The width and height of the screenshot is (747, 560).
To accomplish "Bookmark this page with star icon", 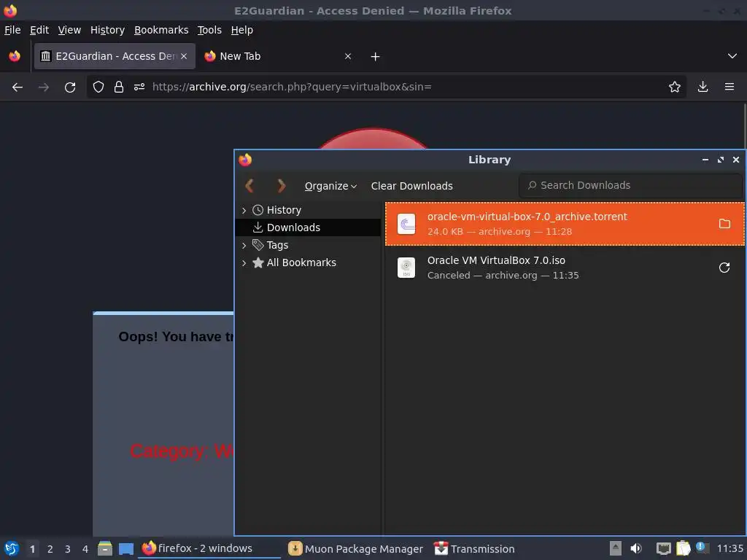I will click(675, 87).
